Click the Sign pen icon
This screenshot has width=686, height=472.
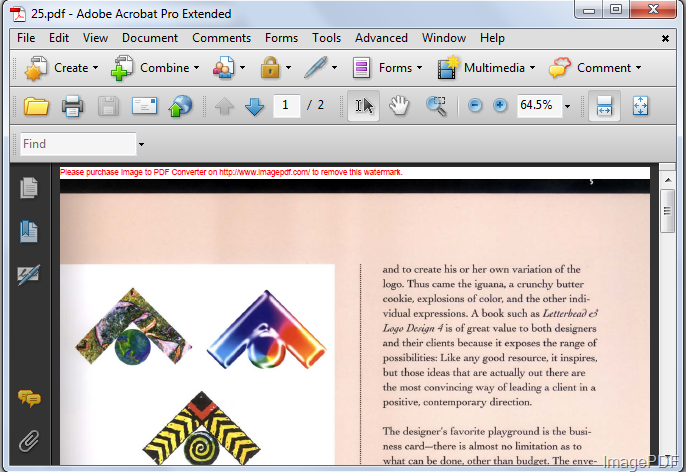point(316,67)
